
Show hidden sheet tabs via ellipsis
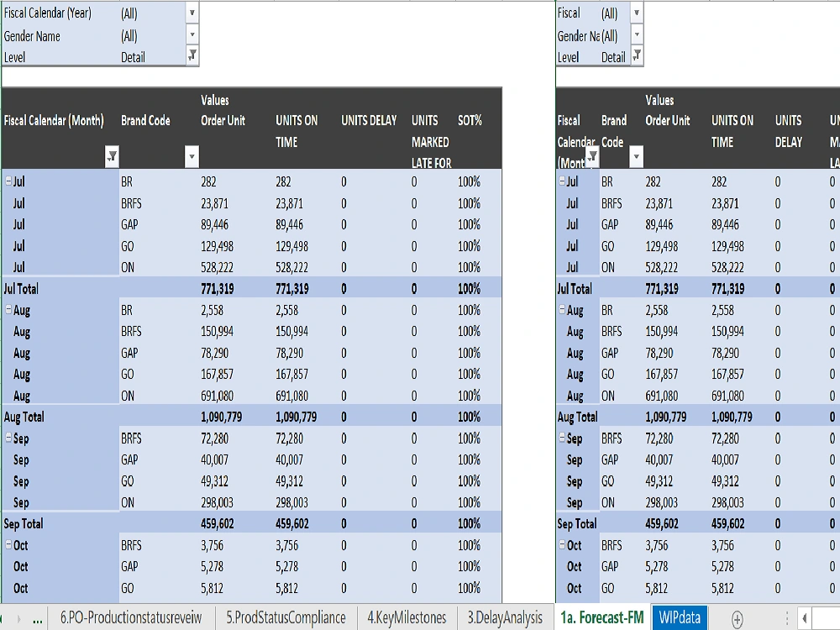pyautogui.click(x=38, y=619)
